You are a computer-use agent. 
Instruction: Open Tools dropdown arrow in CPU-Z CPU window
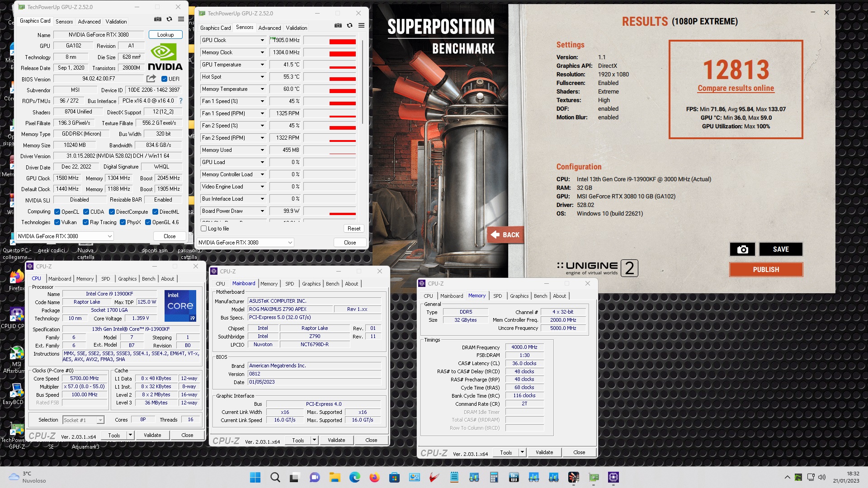pos(130,435)
